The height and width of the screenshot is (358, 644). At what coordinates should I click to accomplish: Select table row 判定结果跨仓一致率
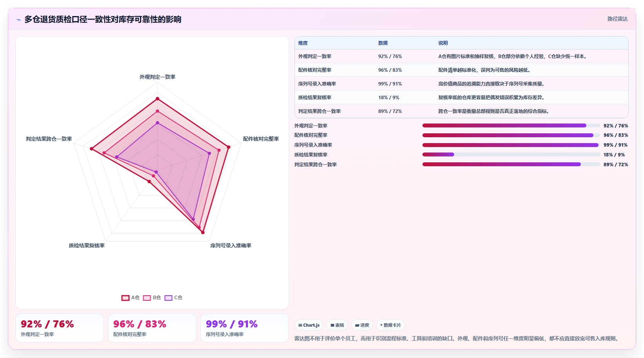tap(461, 111)
